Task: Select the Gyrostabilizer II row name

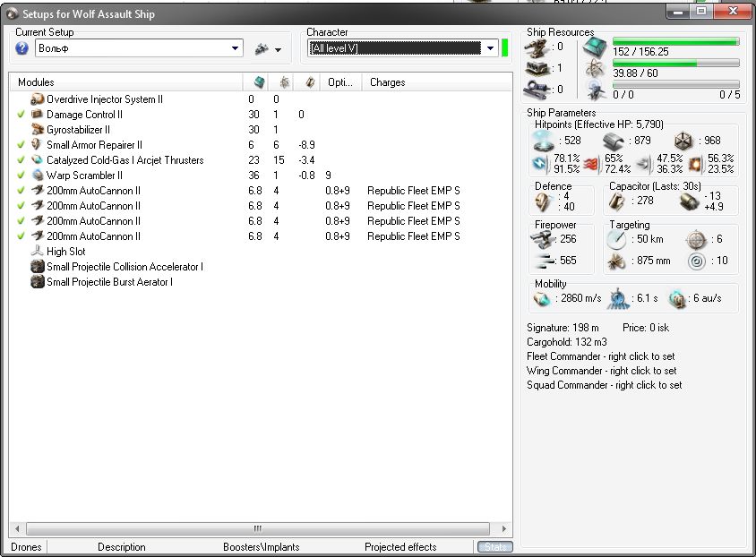Action: coord(78,130)
